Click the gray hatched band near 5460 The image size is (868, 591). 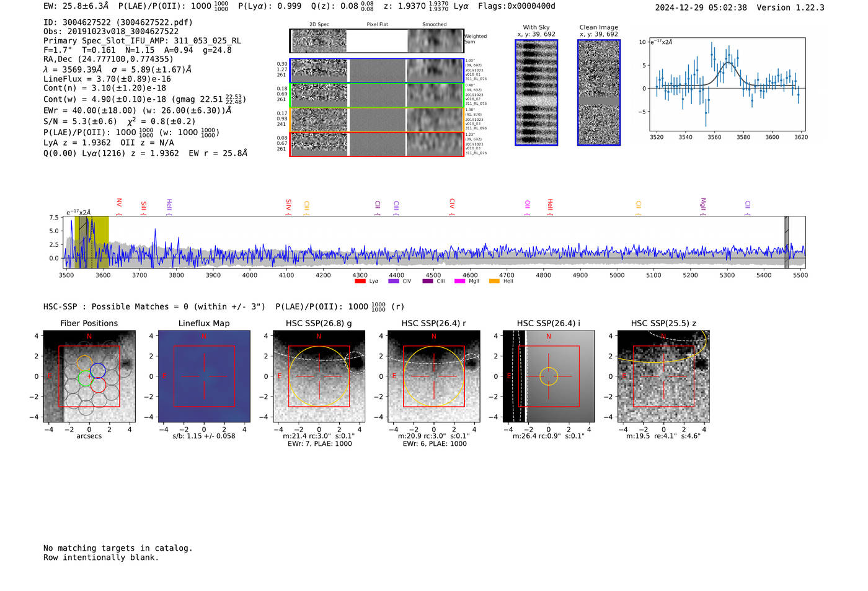[786, 242]
